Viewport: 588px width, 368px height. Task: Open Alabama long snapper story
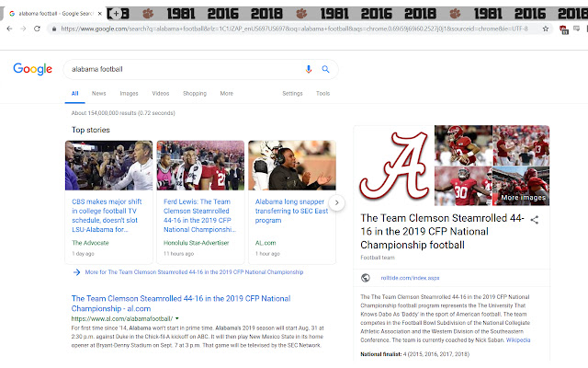coord(291,211)
